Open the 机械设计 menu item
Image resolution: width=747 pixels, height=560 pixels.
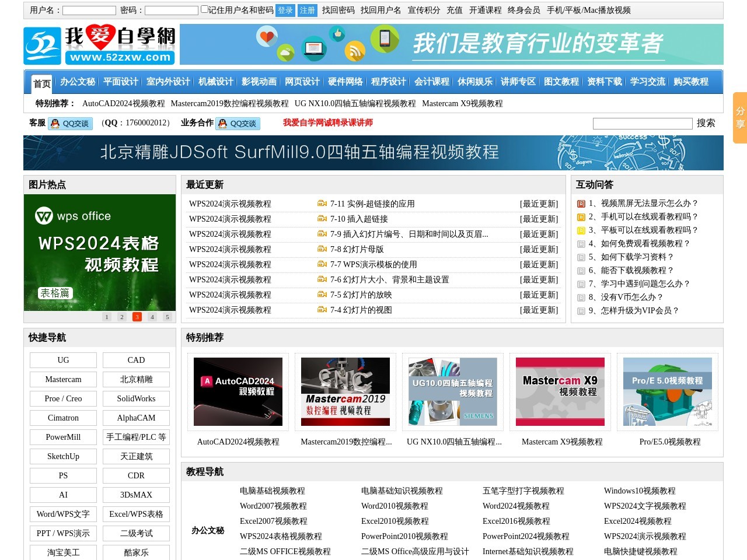(216, 82)
